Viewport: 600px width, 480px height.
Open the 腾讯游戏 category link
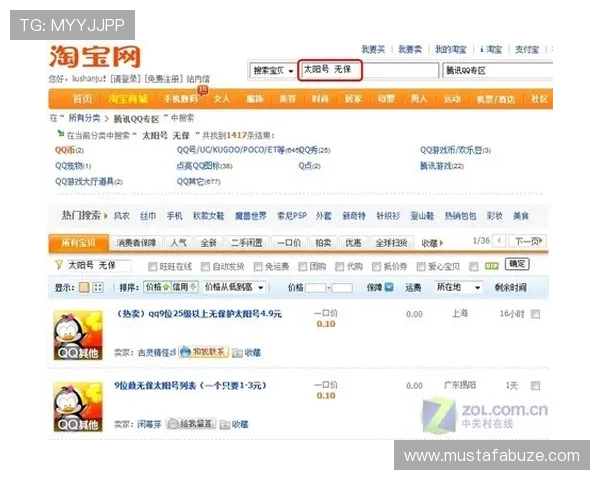point(442,166)
